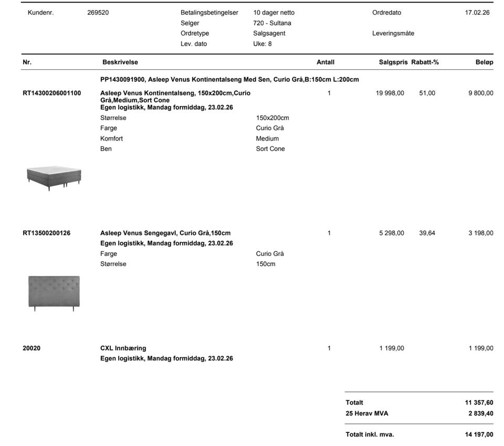
Task: Click the 'Leveringsmåte' label
Action: click(x=393, y=34)
